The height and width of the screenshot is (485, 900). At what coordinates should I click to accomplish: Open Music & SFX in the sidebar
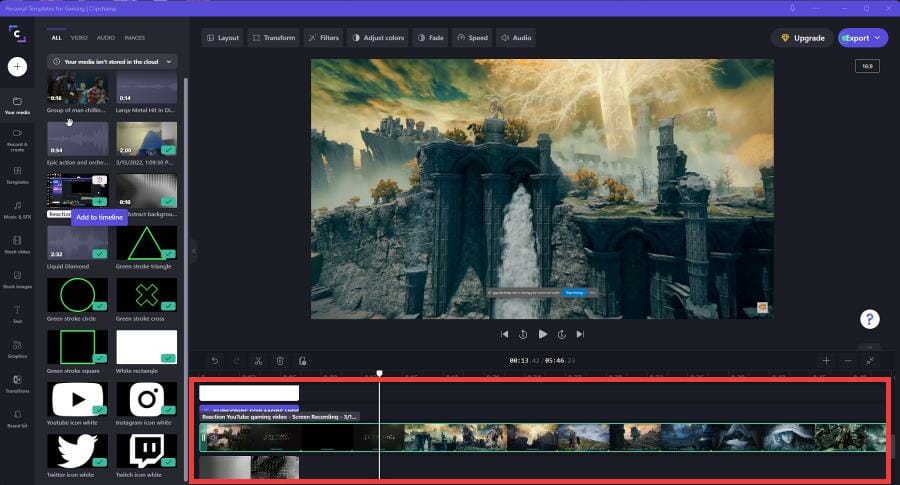click(x=17, y=210)
